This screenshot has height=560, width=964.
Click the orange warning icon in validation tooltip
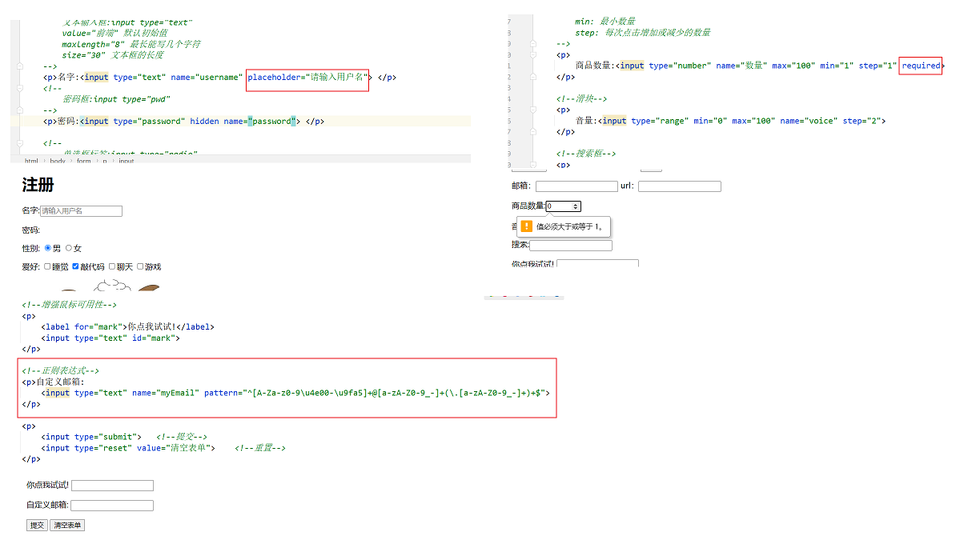click(526, 226)
